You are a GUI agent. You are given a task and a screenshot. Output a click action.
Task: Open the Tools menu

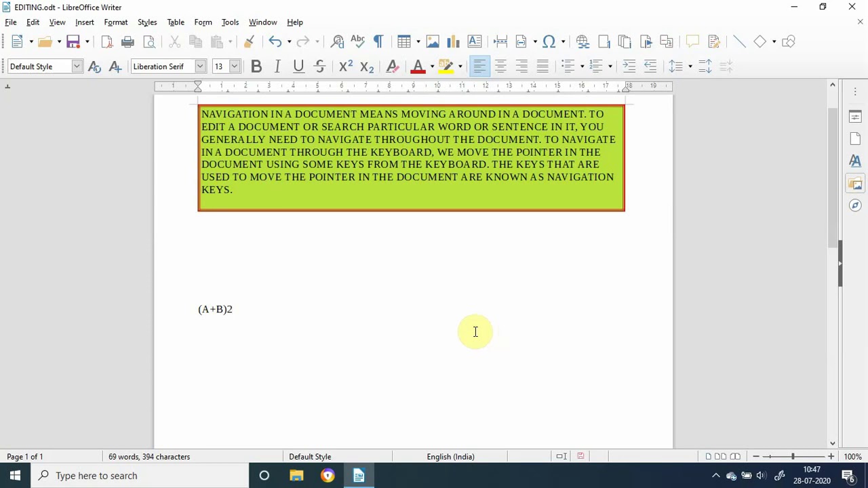point(230,22)
